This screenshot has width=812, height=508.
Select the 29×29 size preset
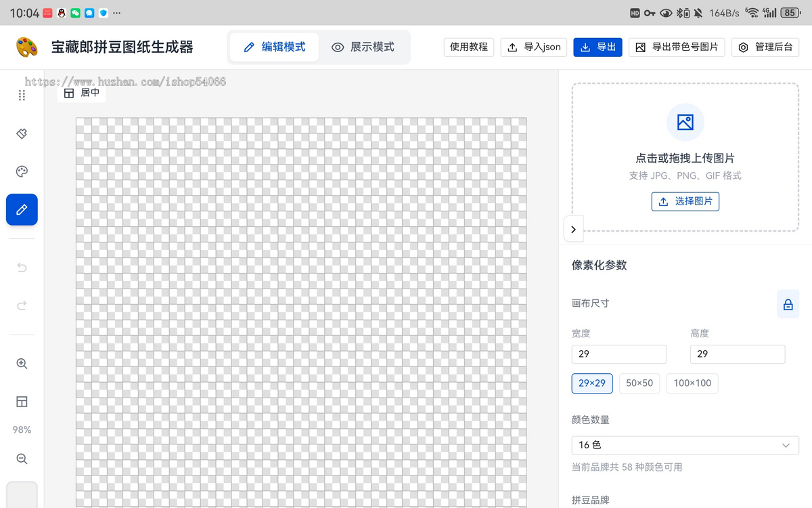point(592,383)
